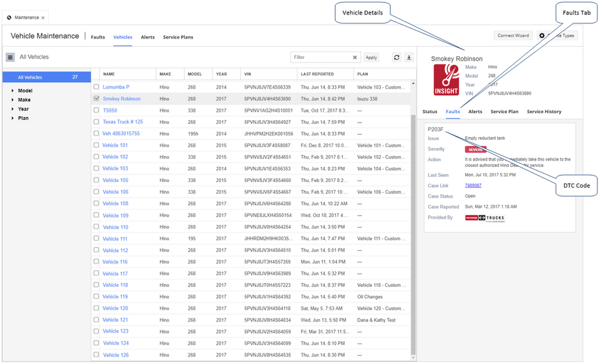Image resolution: width=599 pixels, height=364 pixels.
Task: Switch to the top Faults tab
Action: [98, 37]
